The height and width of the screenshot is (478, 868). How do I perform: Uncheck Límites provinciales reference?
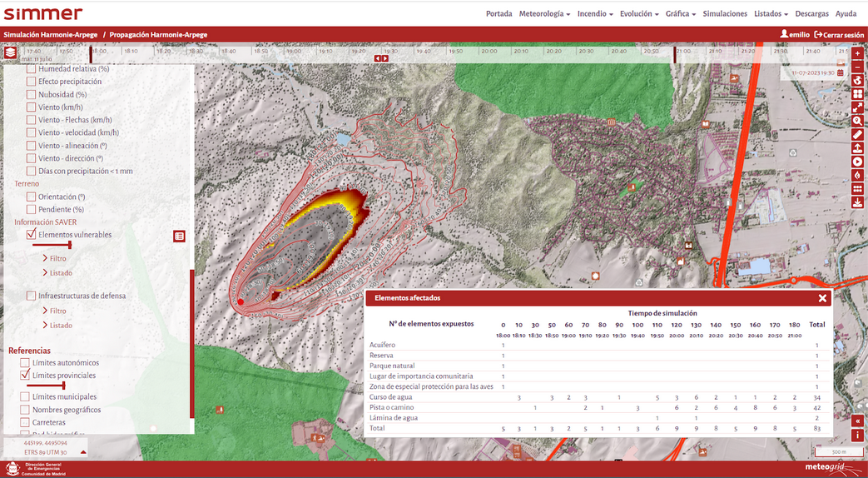[x=25, y=376]
